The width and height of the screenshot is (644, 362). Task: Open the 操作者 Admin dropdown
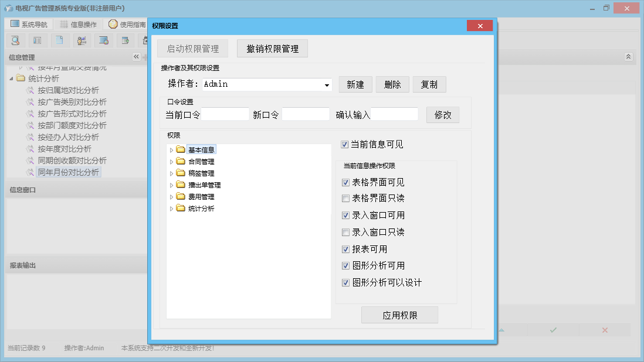327,85
